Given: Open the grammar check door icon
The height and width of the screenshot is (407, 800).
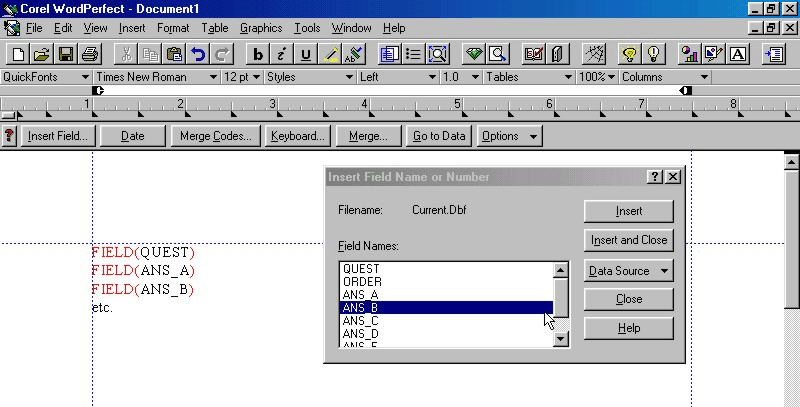Looking at the screenshot, I should [557, 54].
